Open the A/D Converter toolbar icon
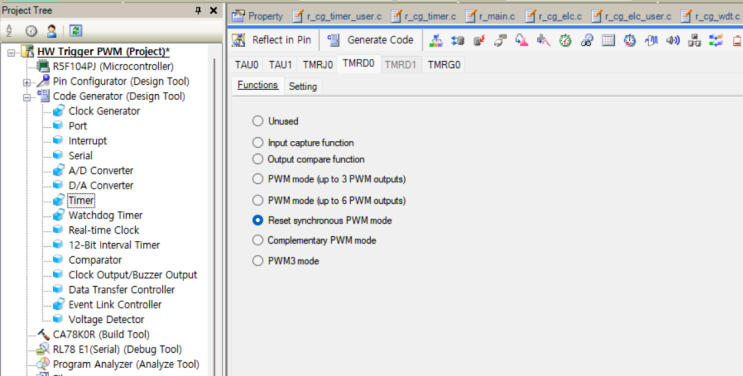This screenshot has height=376, width=743. pos(522,41)
